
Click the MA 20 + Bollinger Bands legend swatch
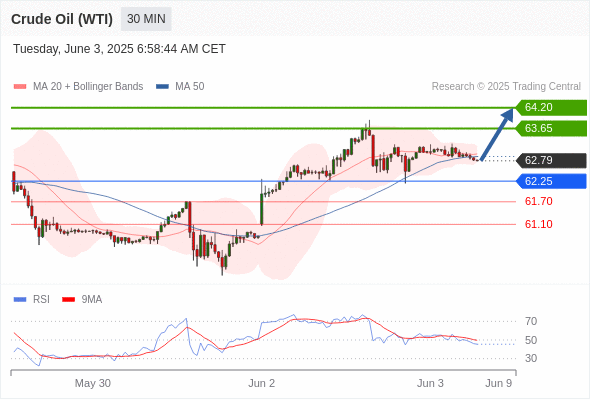[20, 87]
